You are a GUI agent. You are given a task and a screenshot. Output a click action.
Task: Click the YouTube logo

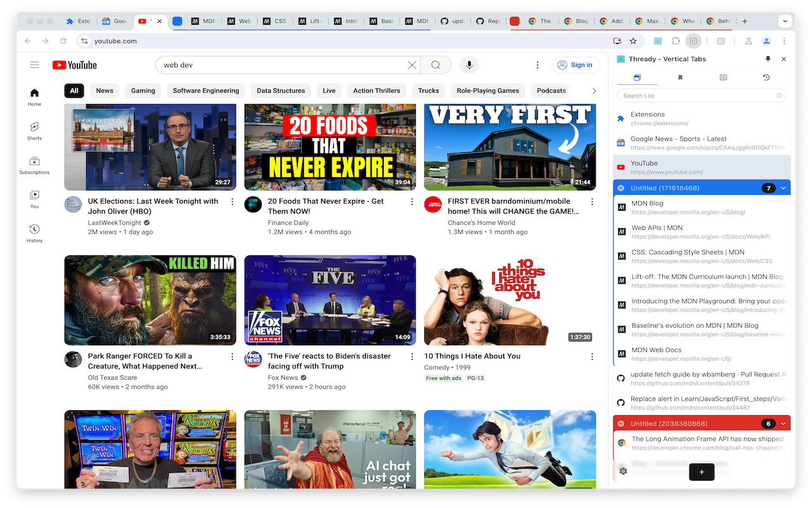[75, 65]
